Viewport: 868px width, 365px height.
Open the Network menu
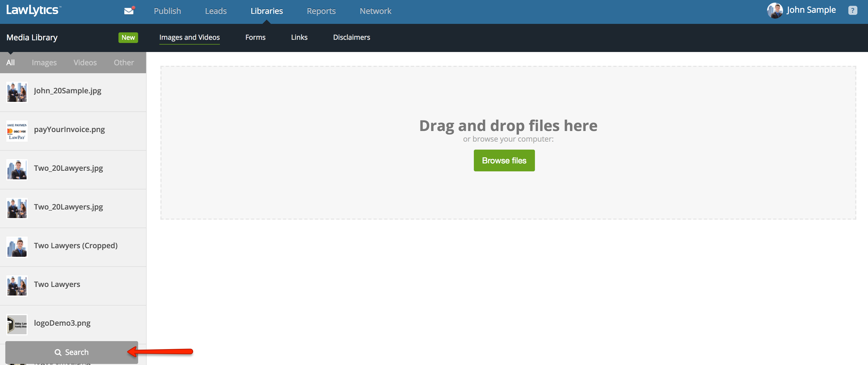point(375,11)
